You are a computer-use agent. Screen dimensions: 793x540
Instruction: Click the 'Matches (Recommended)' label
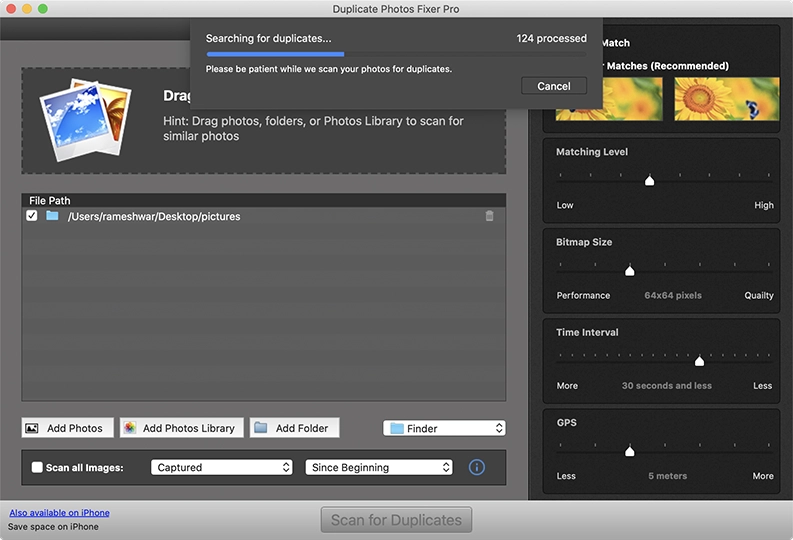tap(668, 66)
